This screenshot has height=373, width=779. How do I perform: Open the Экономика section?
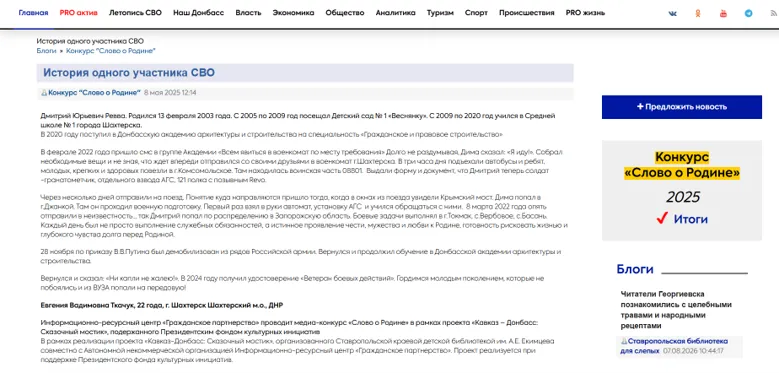pos(293,13)
